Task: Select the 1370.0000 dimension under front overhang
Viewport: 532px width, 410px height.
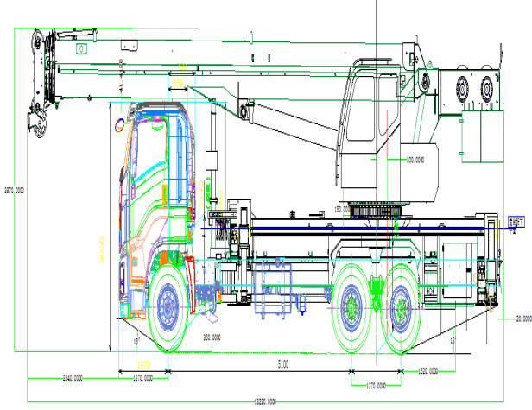Action: [143, 378]
